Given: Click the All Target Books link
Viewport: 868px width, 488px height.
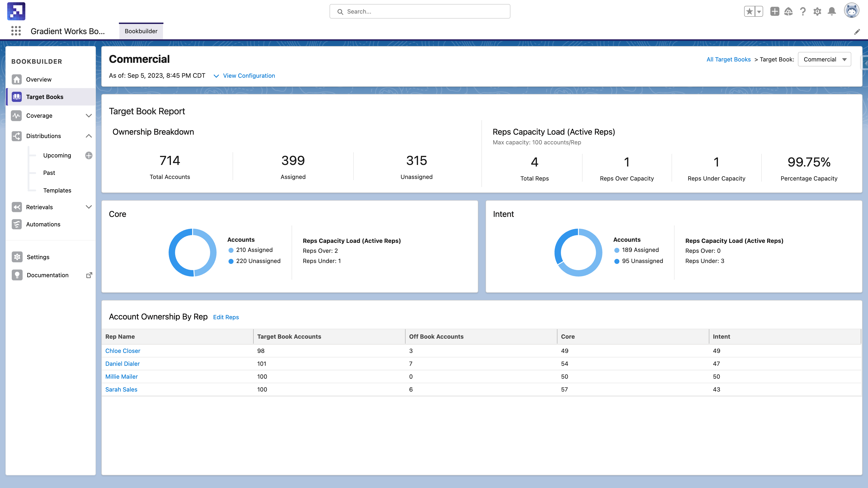Looking at the screenshot, I should tap(729, 59).
